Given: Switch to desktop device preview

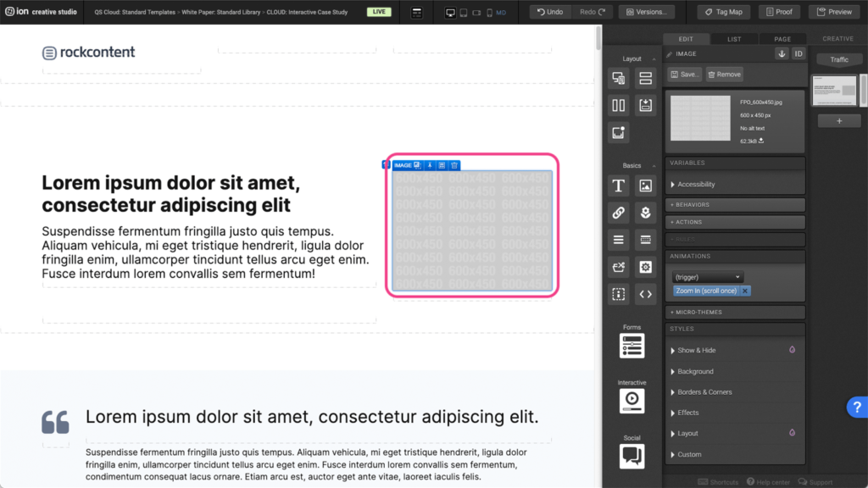Looking at the screenshot, I should click(x=450, y=13).
